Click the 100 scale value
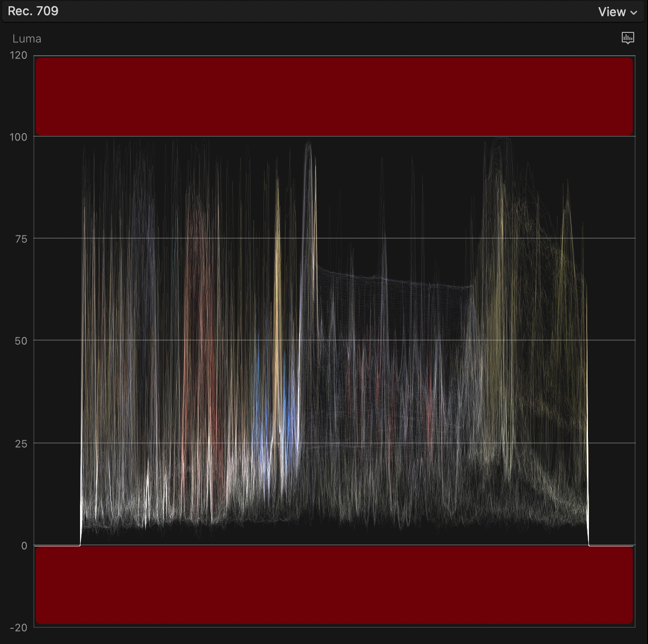This screenshot has width=648, height=644. (x=19, y=137)
